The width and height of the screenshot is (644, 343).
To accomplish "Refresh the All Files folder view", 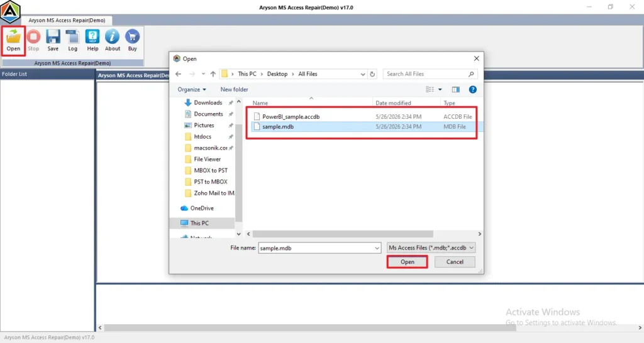I will (372, 74).
